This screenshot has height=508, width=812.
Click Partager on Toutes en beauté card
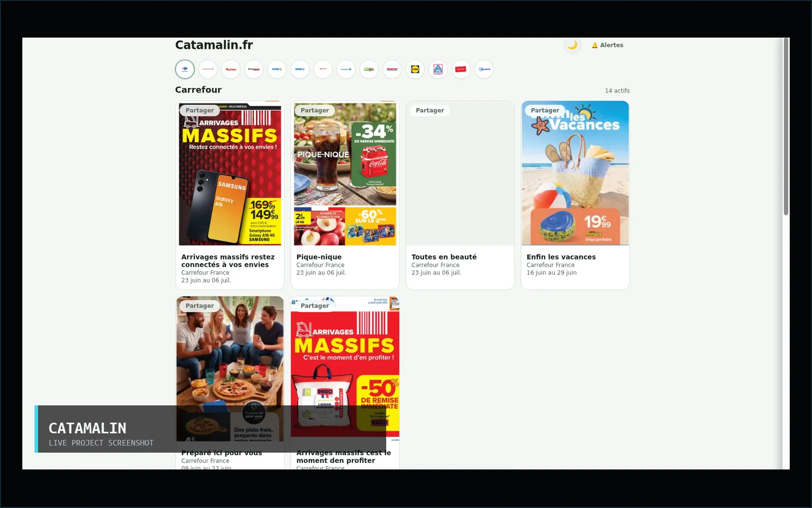(430, 110)
